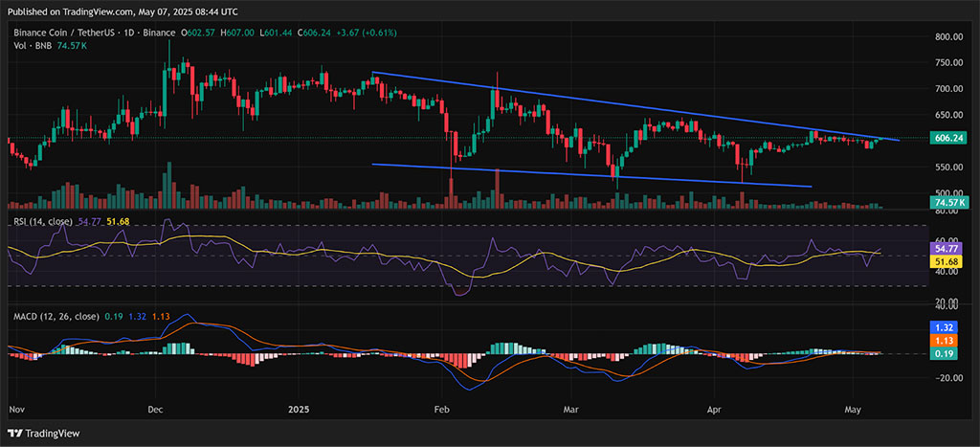Select the 'MACD (12, 26, close)' indicator legend
The width and height of the screenshot is (980, 447).
pos(56,316)
